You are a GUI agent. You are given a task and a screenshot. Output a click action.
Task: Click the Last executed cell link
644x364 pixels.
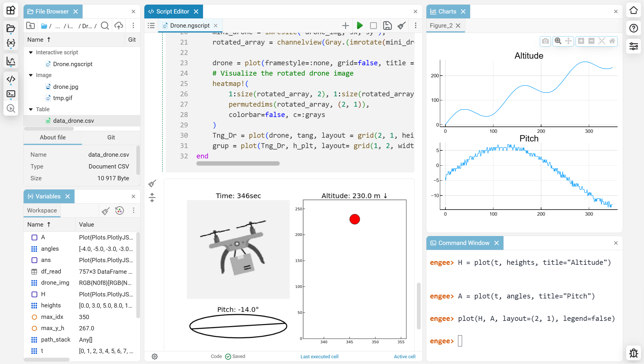319,357
